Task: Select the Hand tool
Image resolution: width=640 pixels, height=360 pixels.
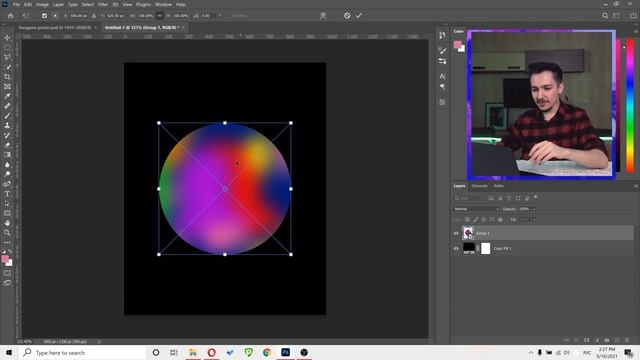Action: tap(7, 223)
